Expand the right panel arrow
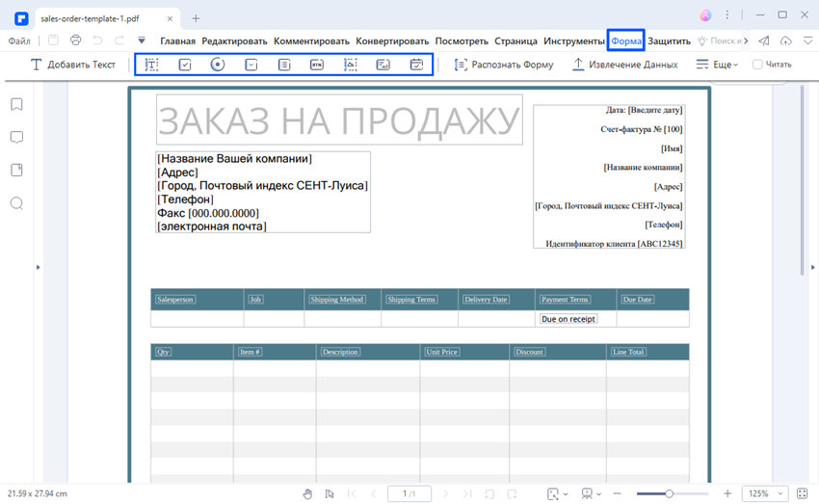Image resolution: width=819 pixels, height=504 pixels. [812, 267]
